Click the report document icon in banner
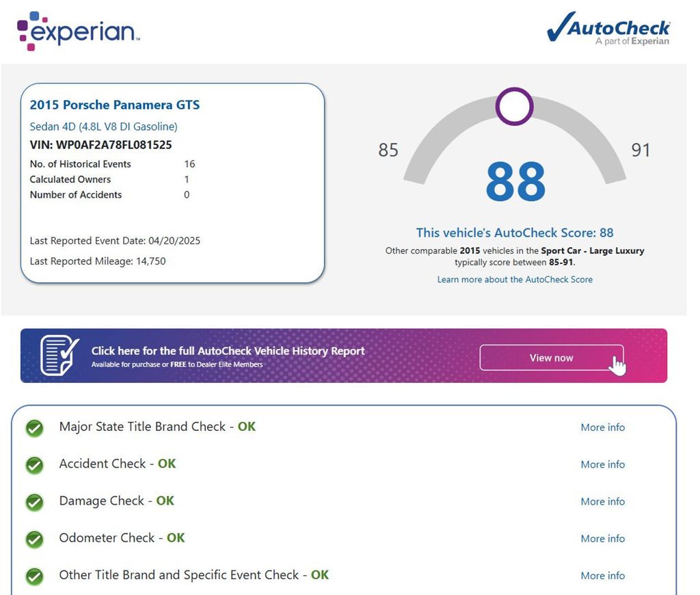The image size is (700, 595). pos(60,356)
